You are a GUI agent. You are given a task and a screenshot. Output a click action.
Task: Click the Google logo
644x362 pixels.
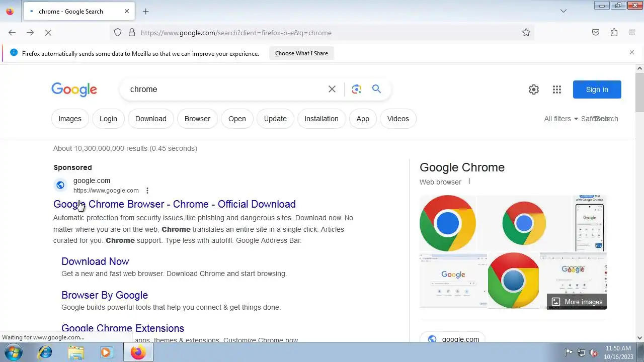[74, 89]
